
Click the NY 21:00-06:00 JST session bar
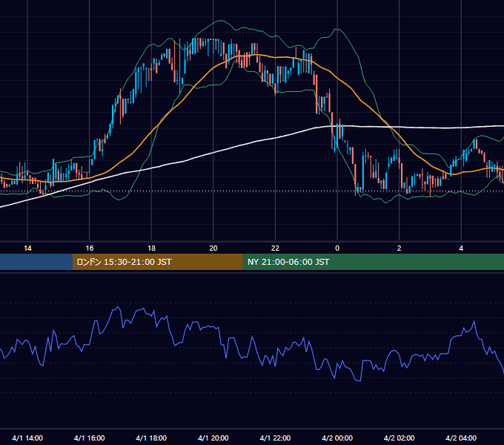tap(373, 262)
